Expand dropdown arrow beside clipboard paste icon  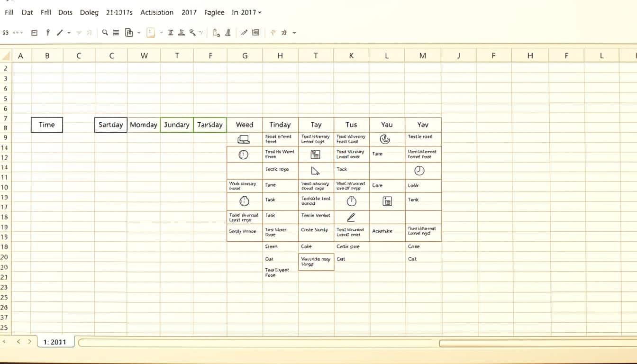pos(139,33)
